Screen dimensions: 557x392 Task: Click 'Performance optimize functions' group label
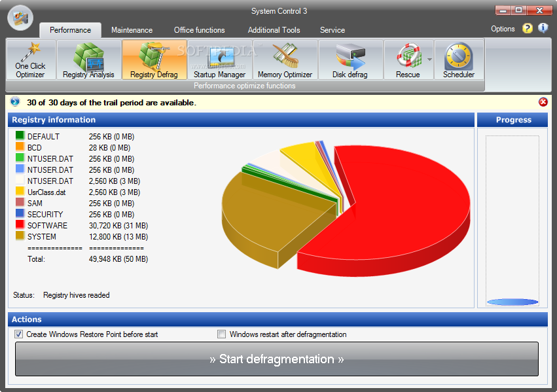[x=245, y=86]
